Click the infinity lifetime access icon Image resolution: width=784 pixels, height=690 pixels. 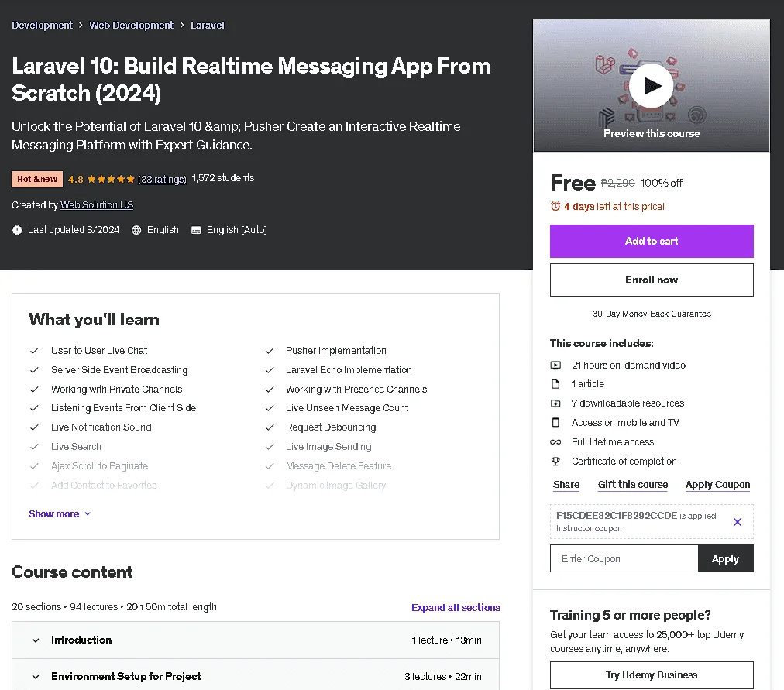[x=555, y=442]
